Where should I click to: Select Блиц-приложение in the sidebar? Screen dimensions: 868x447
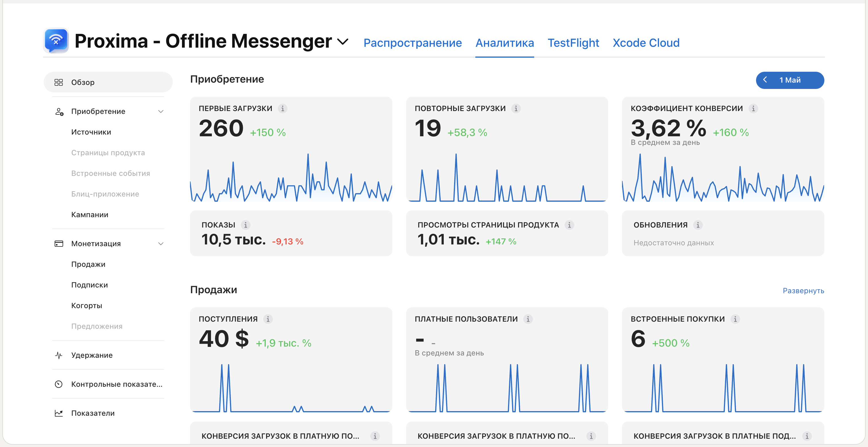click(x=105, y=194)
